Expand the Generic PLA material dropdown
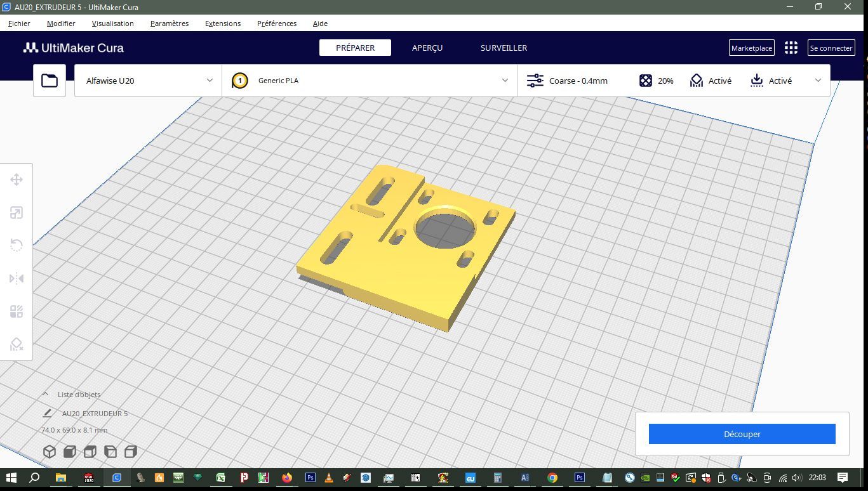The height and width of the screenshot is (491, 868). coord(370,81)
